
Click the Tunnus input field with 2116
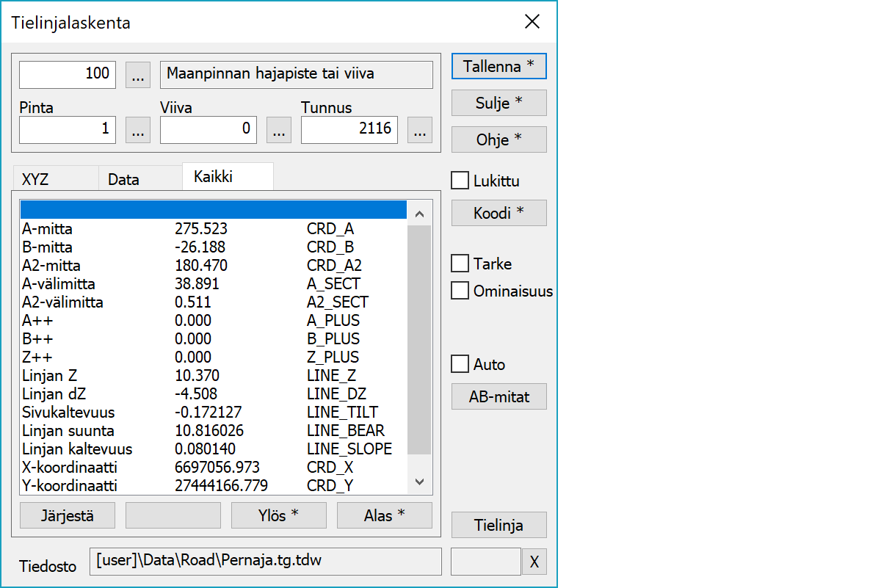(x=349, y=130)
